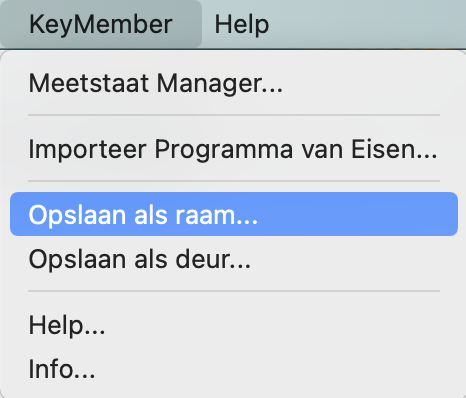Open the Meetstaat Manager menu entry

click(234, 83)
